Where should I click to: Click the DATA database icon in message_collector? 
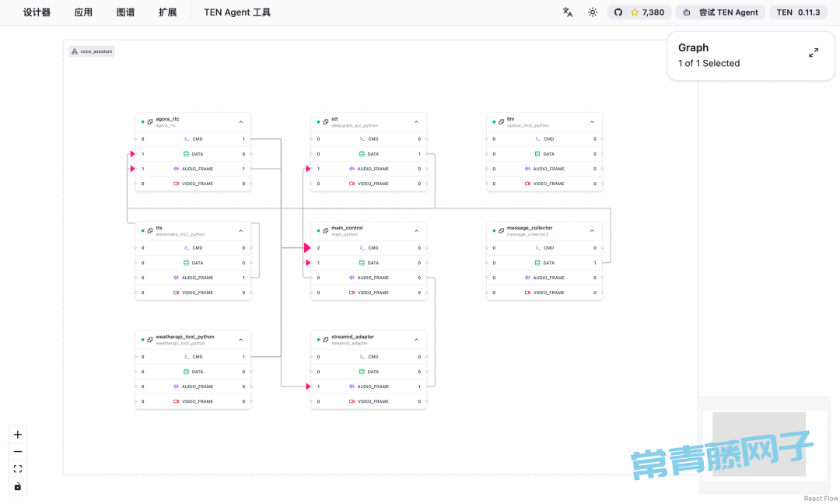pos(538,263)
